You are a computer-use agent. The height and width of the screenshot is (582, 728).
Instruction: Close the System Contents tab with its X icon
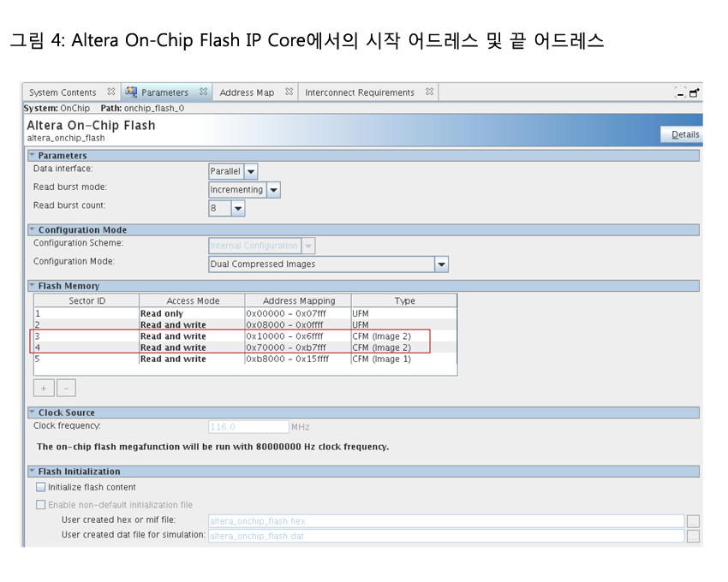point(111,92)
